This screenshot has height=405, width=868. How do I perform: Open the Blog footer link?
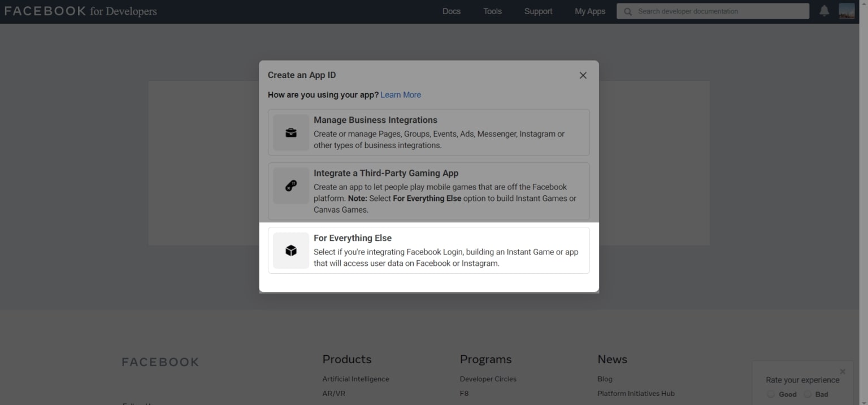pyautogui.click(x=605, y=379)
